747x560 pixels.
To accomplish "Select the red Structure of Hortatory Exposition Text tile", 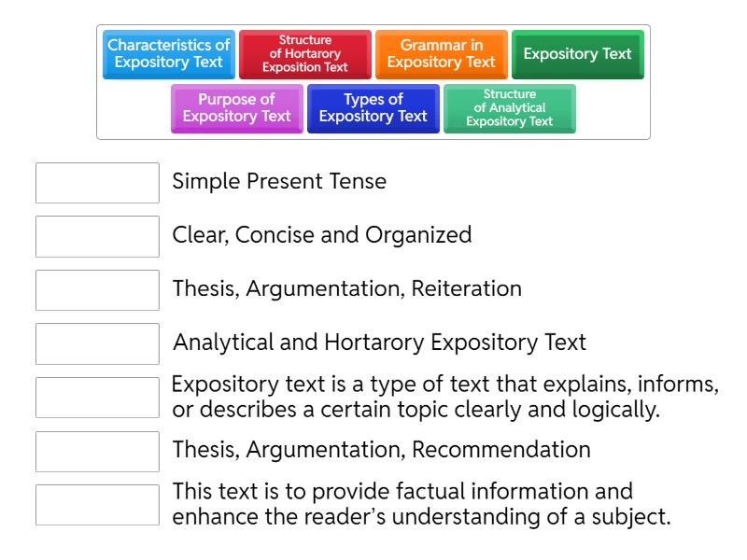I will pyautogui.click(x=304, y=52).
